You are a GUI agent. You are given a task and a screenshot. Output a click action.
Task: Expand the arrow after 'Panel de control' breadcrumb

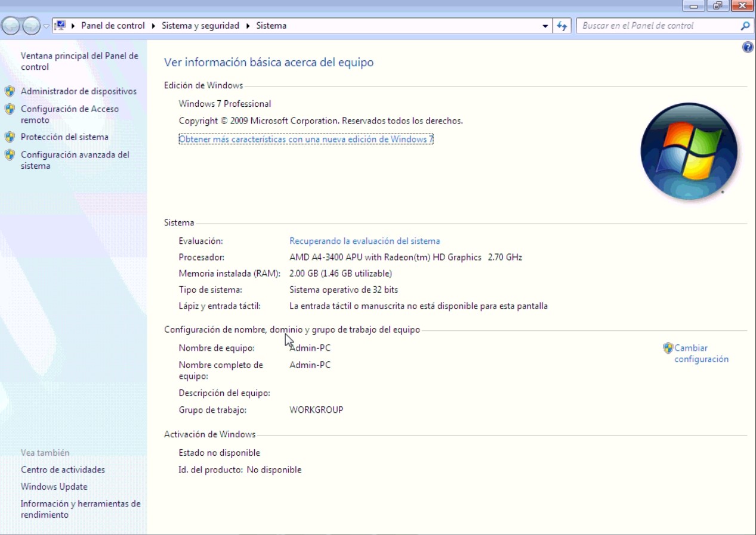click(153, 26)
